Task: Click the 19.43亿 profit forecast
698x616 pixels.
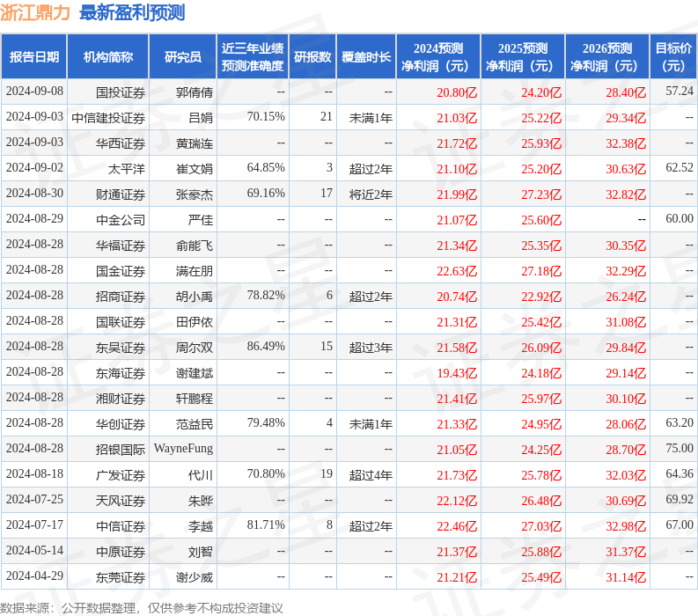Action: (457, 373)
